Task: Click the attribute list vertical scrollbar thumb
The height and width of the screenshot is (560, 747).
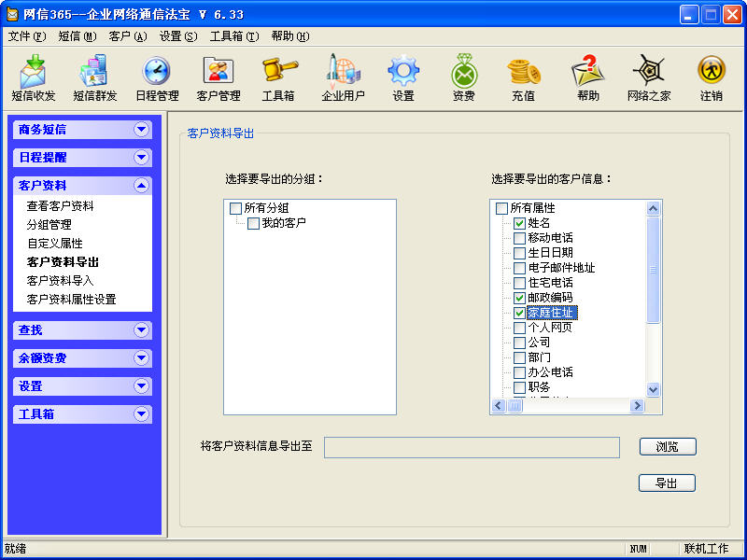Action: point(653,270)
